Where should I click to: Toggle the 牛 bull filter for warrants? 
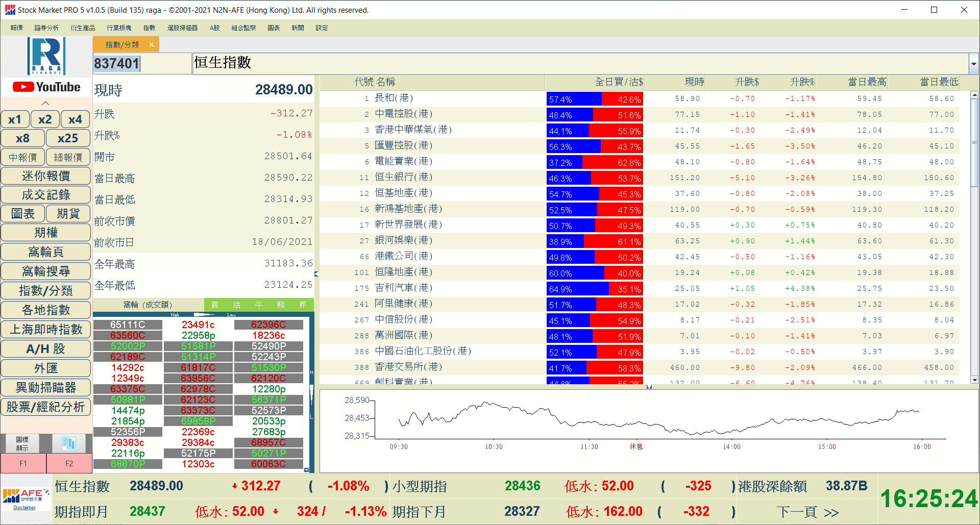click(259, 305)
